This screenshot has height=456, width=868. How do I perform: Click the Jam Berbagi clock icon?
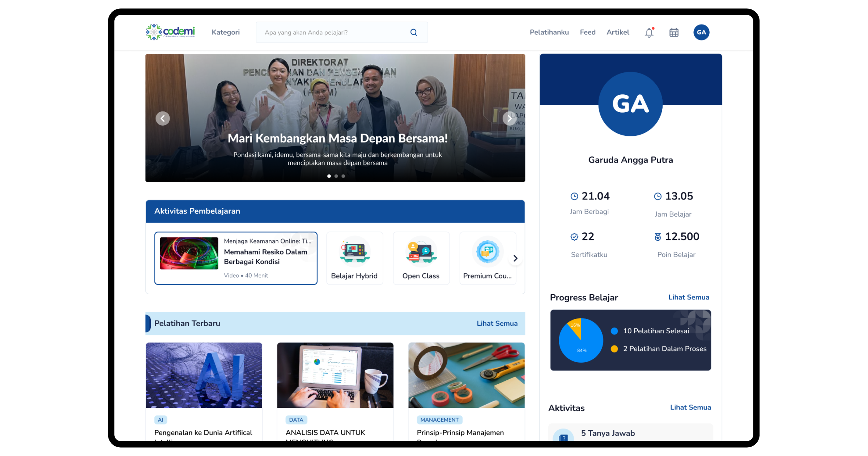click(574, 197)
